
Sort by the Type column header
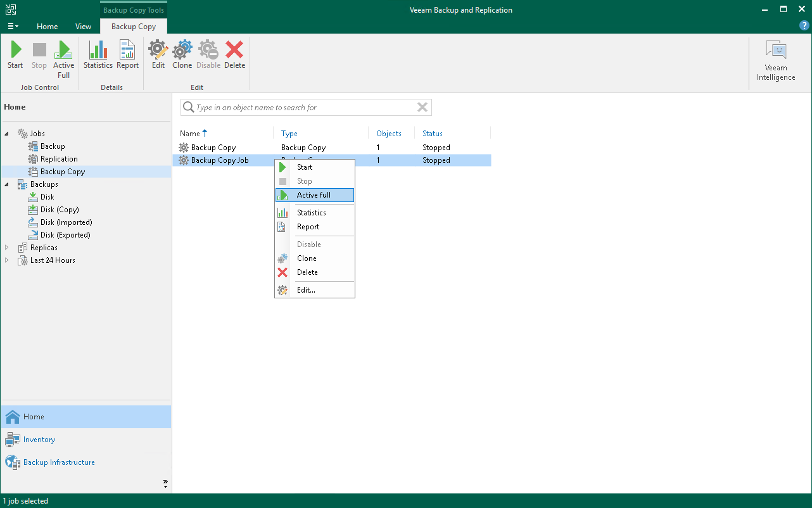pyautogui.click(x=289, y=134)
